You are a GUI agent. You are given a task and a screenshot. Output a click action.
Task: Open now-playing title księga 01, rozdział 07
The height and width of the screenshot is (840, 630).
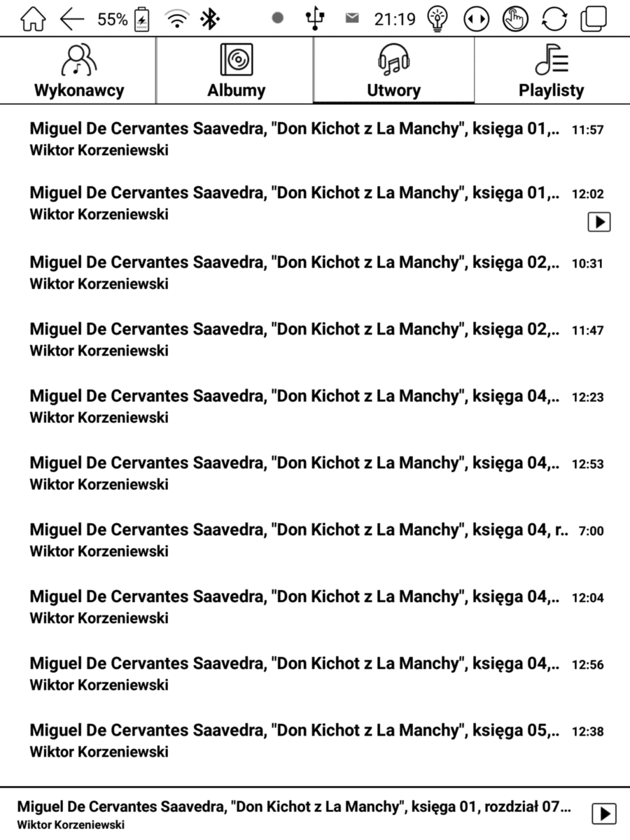pyautogui.click(x=294, y=807)
